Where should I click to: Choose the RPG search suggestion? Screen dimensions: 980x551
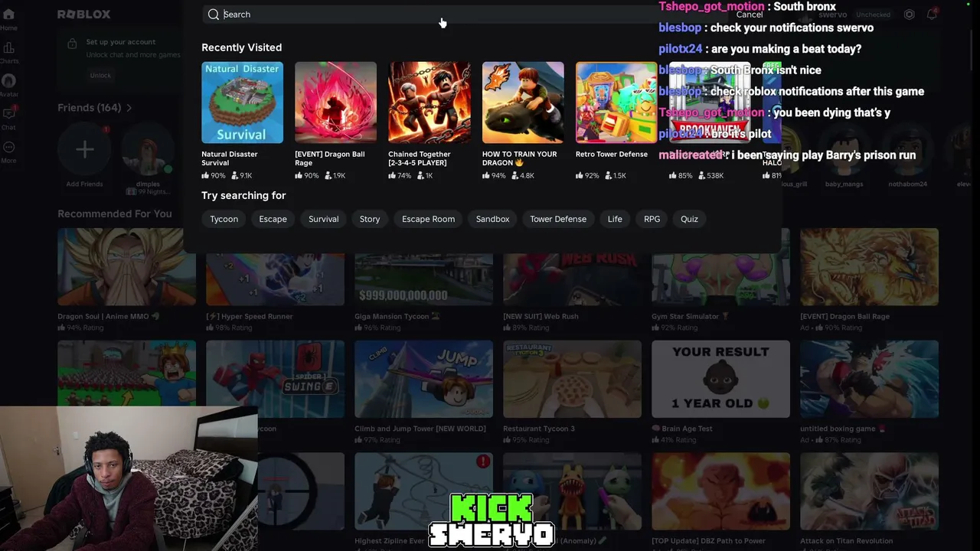[652, 219]
